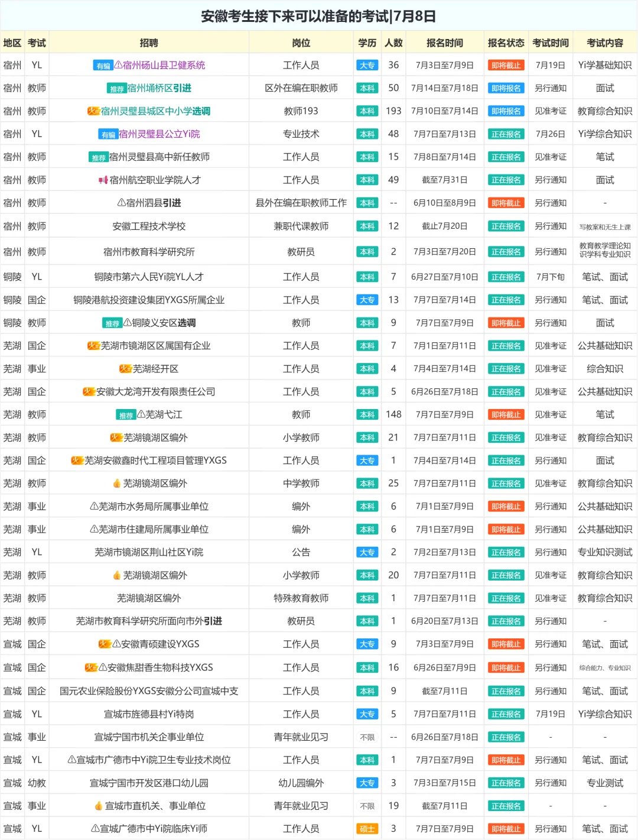Image resolution: width=638 pixels, height=840 pixels.
Task: Open the 宿州灵璧县城区中小学选调 link
Action: (x=156, y=111)
